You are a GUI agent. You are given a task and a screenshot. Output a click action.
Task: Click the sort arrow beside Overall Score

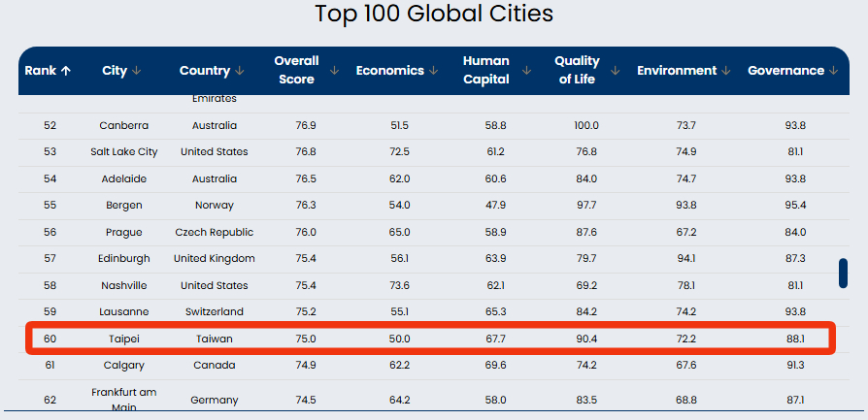pyautogui.click(x=334, y=70)
